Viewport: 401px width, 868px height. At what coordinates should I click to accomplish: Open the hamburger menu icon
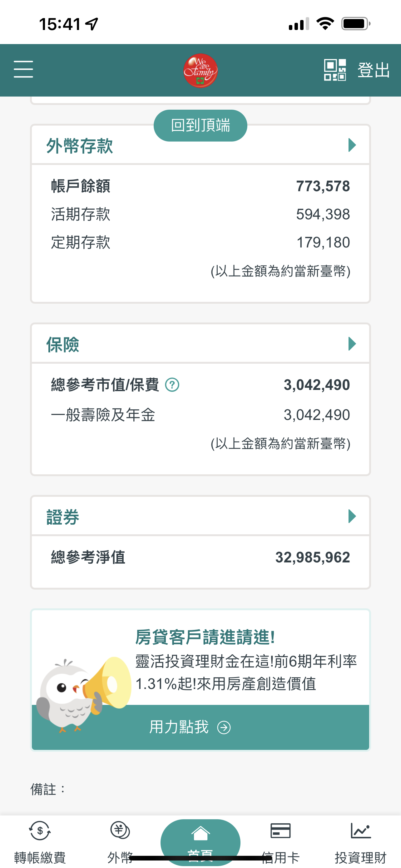pos(23,69)
